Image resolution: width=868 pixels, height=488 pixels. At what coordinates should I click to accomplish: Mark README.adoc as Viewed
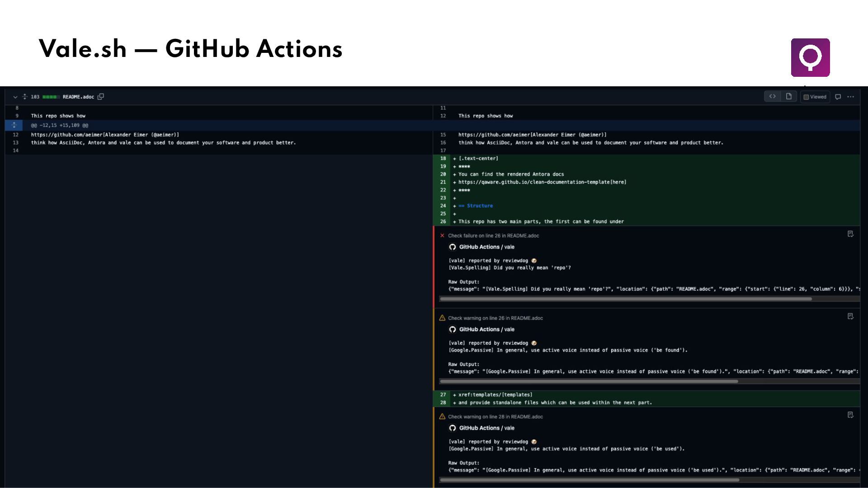(x=815, y=97)
